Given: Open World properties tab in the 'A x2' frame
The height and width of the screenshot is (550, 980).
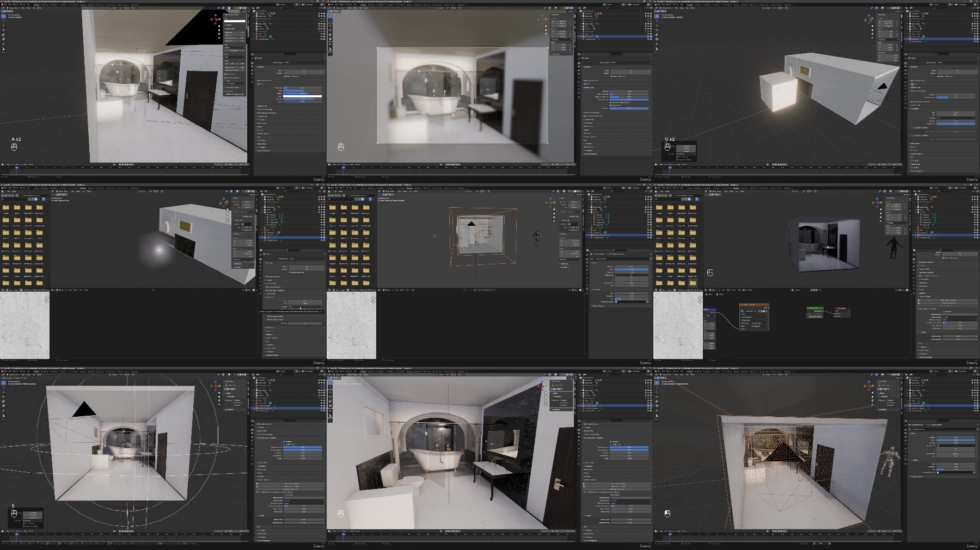Looking at the screenshot, I should pos(252,77).
